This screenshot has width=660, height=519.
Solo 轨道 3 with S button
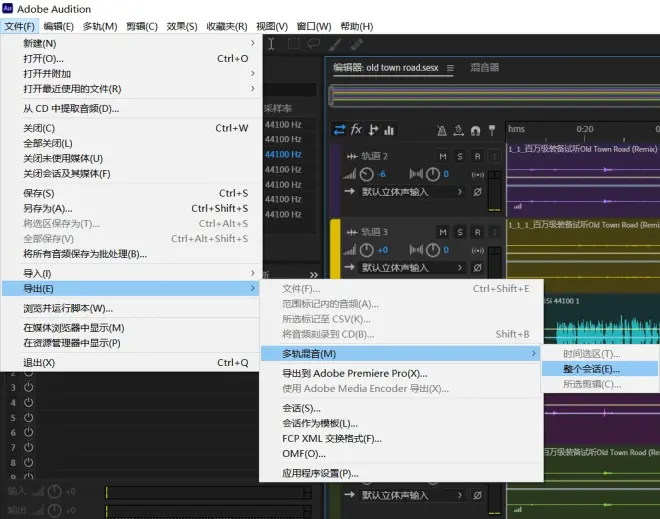tap(460, 232)
